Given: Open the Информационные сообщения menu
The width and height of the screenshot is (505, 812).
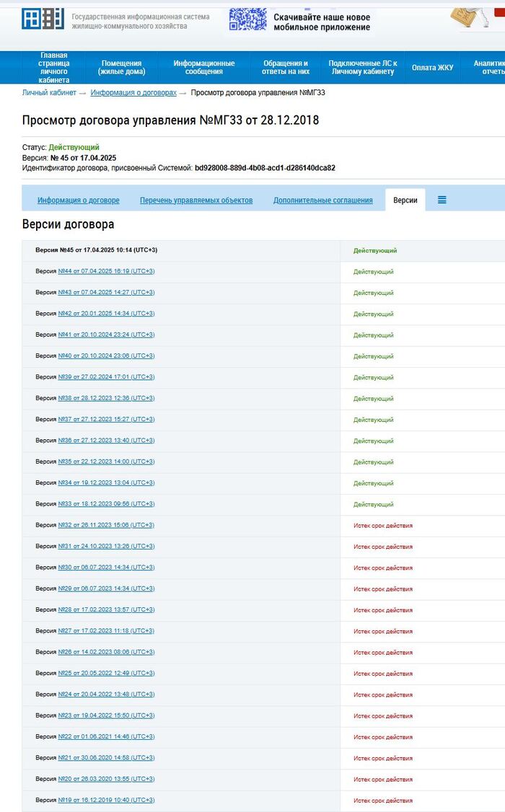Looking at the screenshot, I should 203,67.
